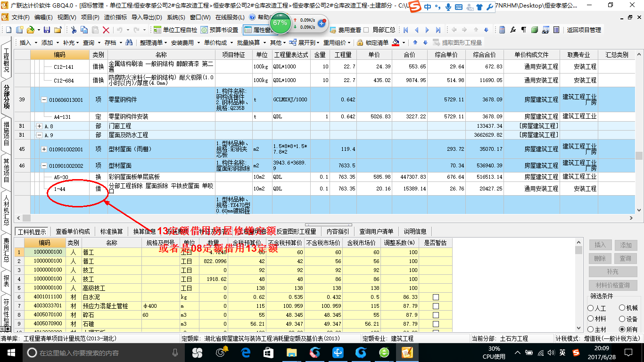644x362 pixels.
Task: Click the fx formula icon
Action: pos(513,30)
